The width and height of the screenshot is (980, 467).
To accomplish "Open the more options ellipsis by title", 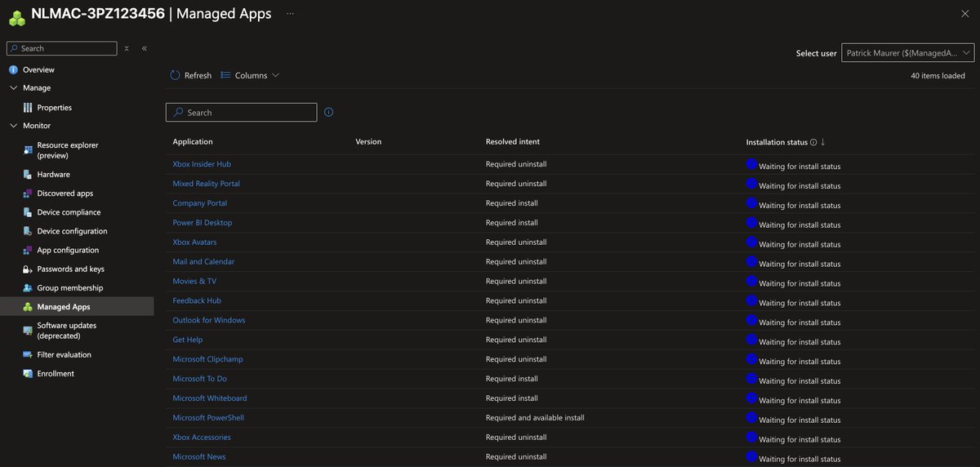I will click(x=290, y=14).
